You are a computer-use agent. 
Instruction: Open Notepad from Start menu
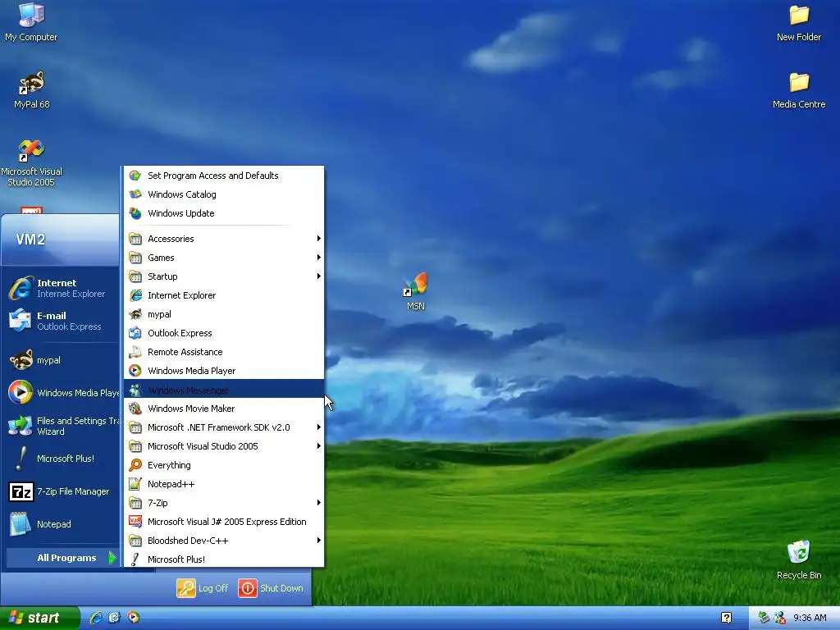click(x=62, y=524)
